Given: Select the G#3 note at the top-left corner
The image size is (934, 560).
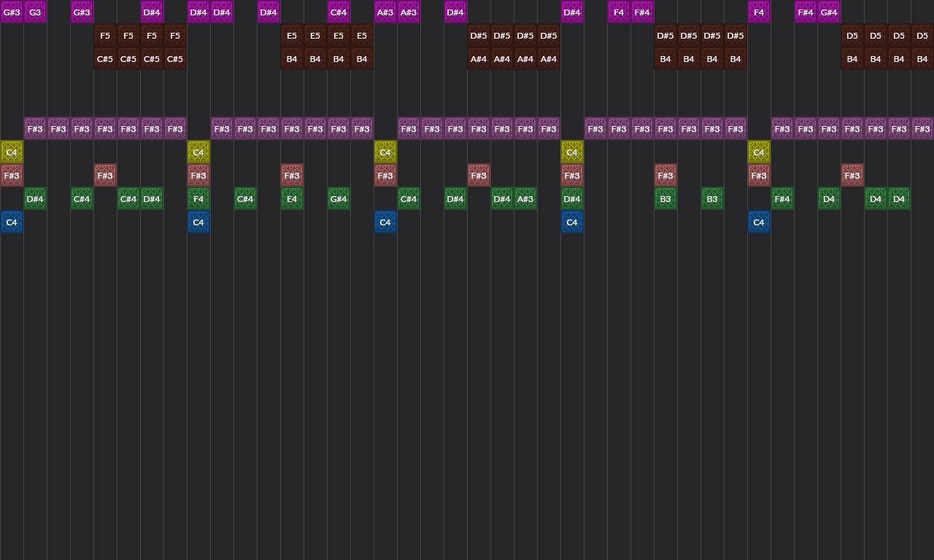Looking at the screenshot, I should [x=11, y=12].
